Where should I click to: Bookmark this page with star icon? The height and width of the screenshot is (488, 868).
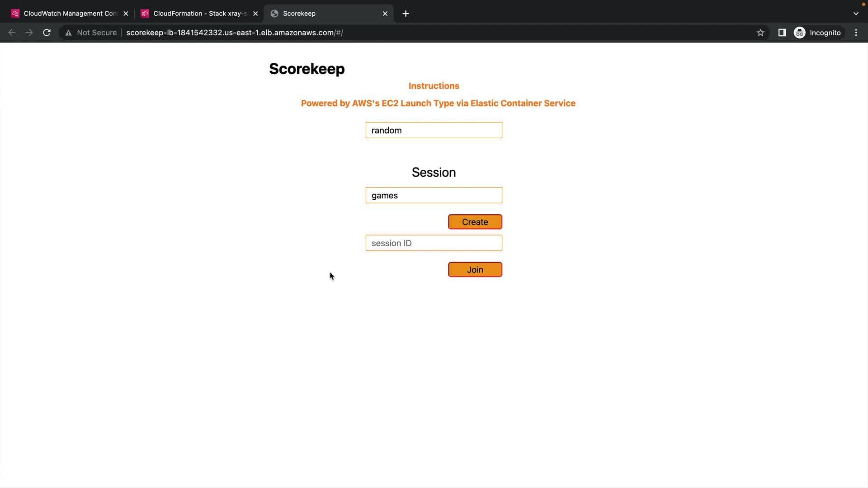point(760,33)
